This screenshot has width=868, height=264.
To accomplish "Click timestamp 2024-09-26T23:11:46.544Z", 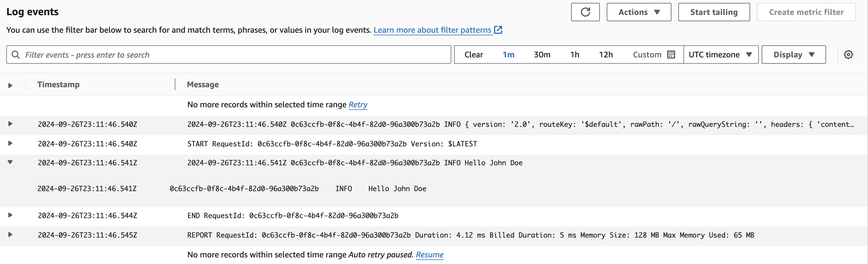I will (87, 216).
